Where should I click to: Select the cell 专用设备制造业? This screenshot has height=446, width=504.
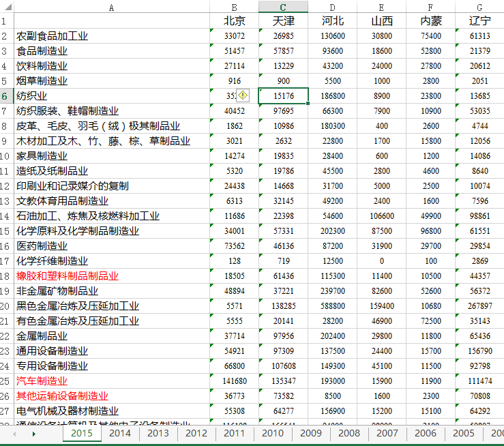pyautogui.click(x=112, y=366)
